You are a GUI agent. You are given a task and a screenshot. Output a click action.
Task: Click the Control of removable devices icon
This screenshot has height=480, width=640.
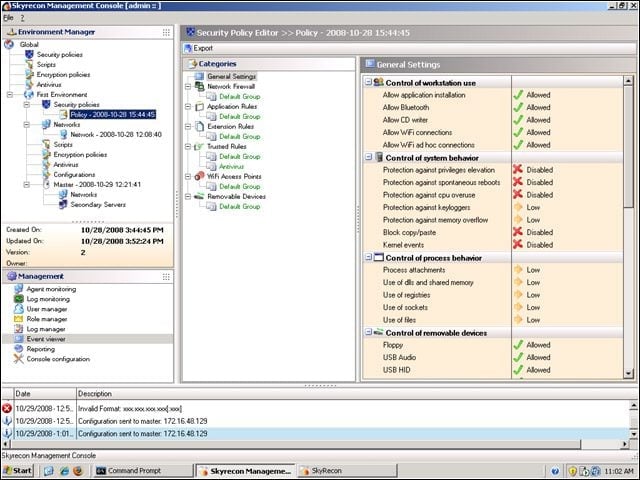coord(378,332)
